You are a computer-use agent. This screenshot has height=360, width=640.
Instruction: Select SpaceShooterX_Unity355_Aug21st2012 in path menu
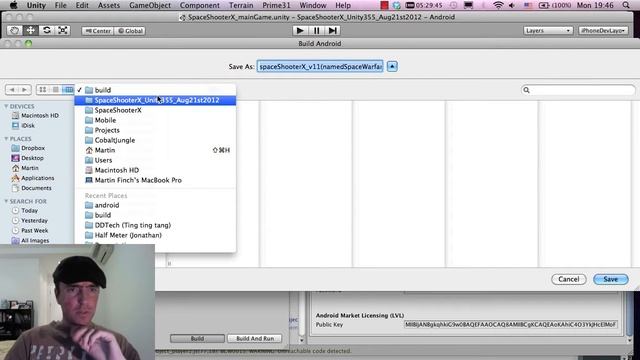(x=155, y=100)
